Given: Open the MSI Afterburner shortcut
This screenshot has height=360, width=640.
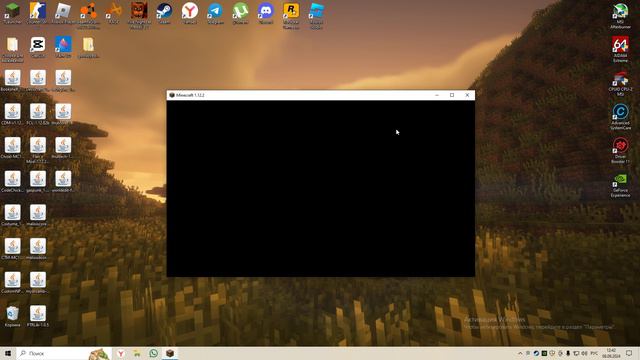Looking at the screenshot, I should coord(620,11).
